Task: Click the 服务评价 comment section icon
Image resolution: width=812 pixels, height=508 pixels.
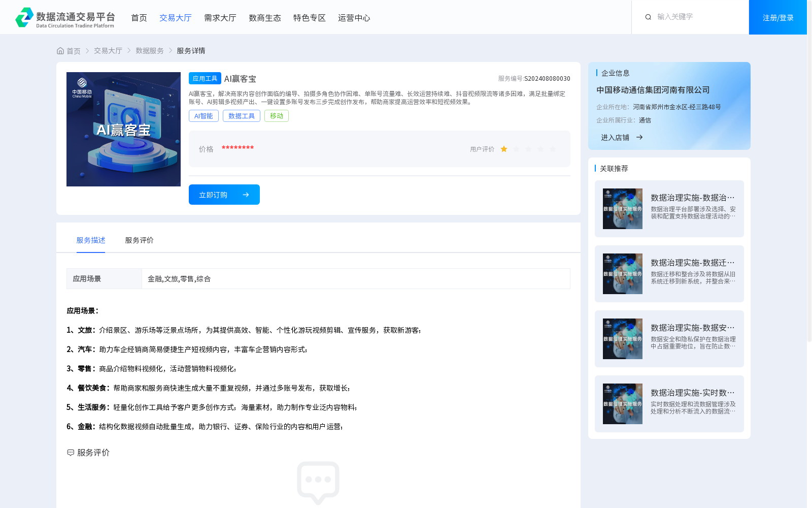Action: point(71,453)
